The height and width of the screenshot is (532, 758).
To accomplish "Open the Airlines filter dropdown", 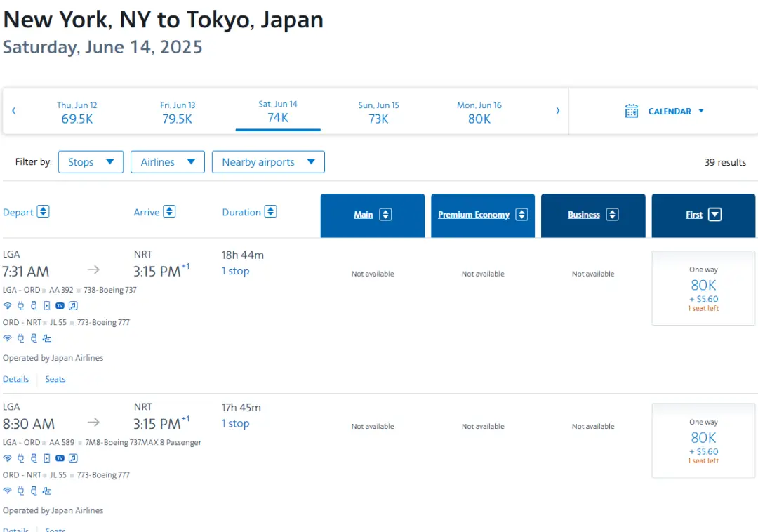I will pyautogui.click(x=168, y=162).
